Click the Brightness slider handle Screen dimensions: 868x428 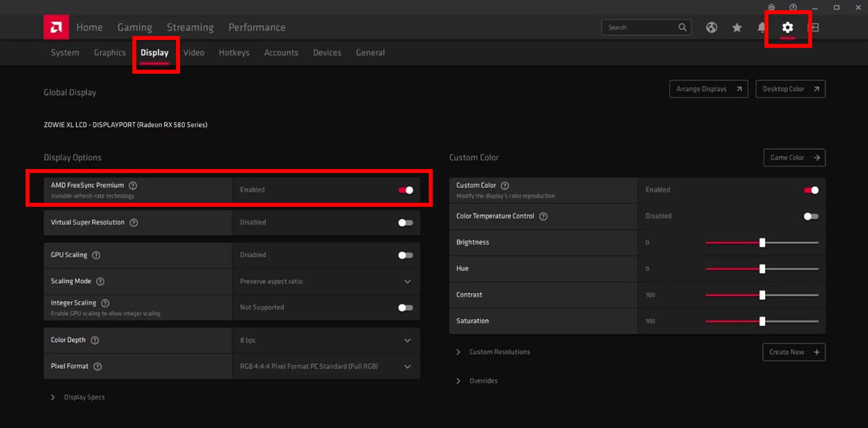point(762,243)
